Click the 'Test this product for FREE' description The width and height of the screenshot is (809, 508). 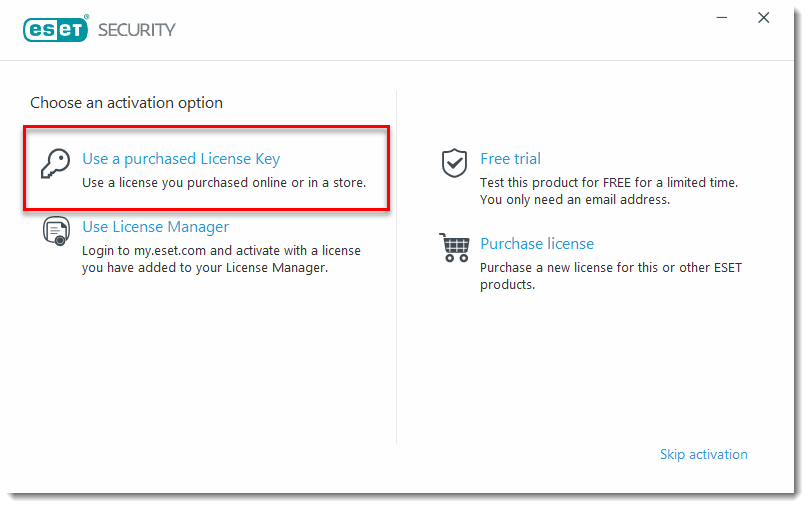(609, 182)
